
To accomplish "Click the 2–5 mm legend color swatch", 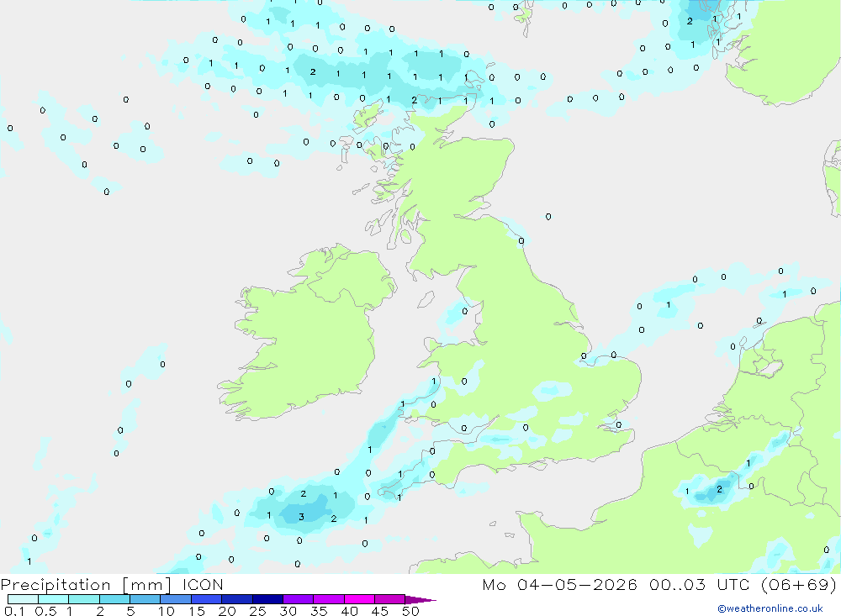I will pyautogui.click(x=114, y=599).
